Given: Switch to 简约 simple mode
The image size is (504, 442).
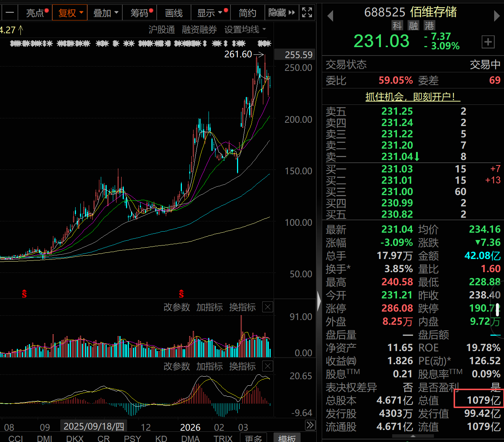Looking at the screenshot, I should (247, 13).
